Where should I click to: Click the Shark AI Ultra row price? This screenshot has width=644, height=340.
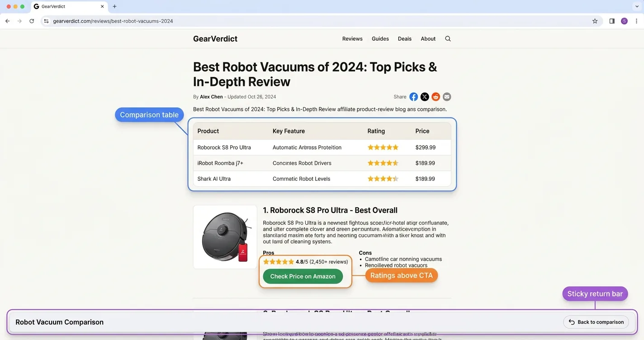(425, 179)
